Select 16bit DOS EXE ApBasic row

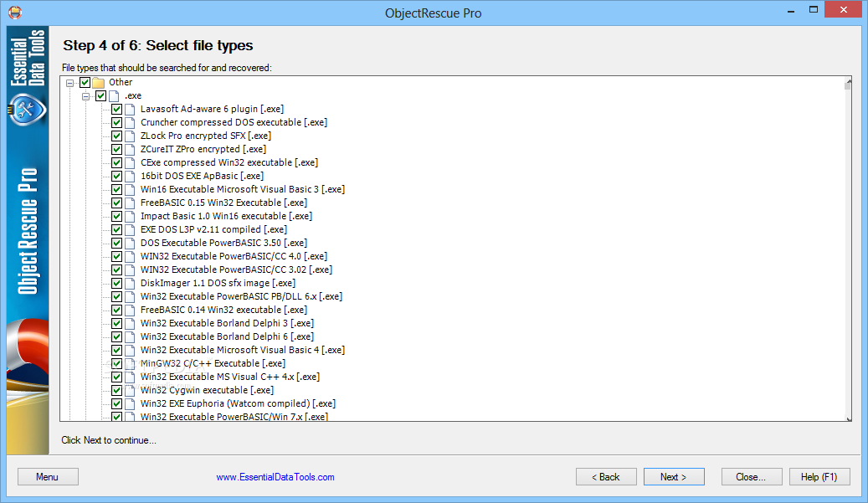(202, 176)
